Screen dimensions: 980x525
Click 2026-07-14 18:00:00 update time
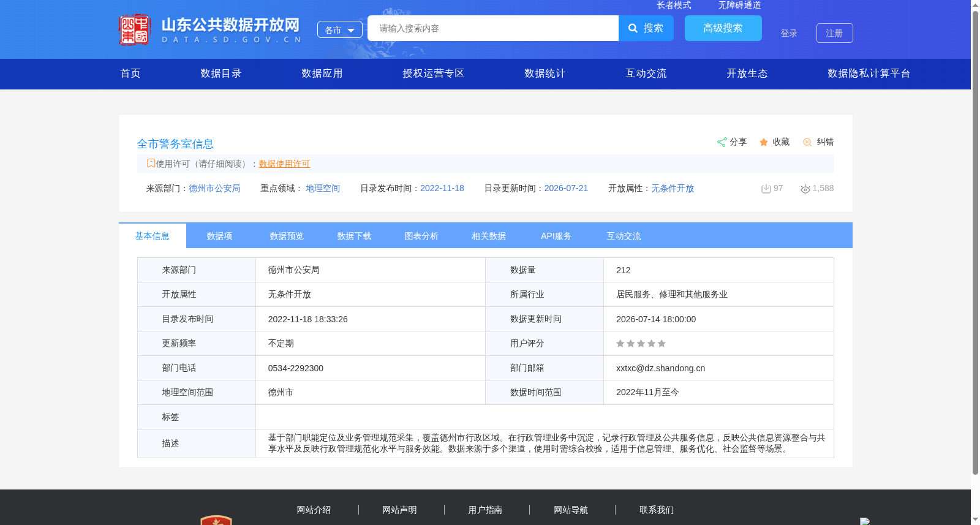(656, 319)
